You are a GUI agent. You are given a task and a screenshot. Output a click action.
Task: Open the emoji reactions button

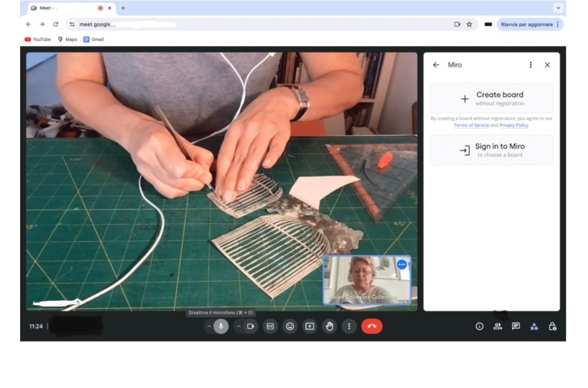tap(290, 327)
